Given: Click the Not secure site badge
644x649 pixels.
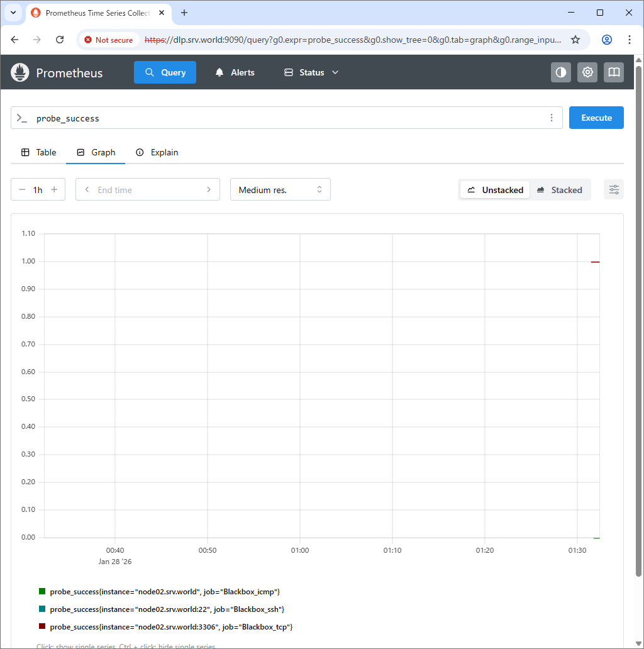Looking at the screenshot, I should point(109,40).
